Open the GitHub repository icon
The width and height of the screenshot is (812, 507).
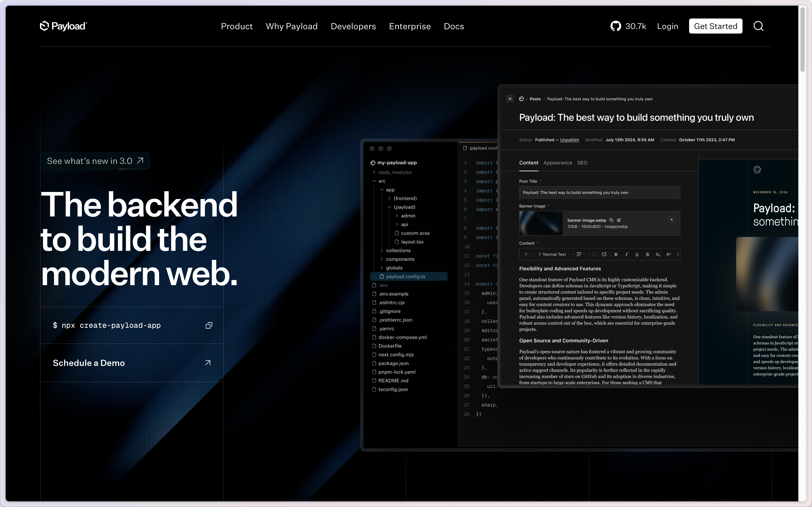click(616, 26)
